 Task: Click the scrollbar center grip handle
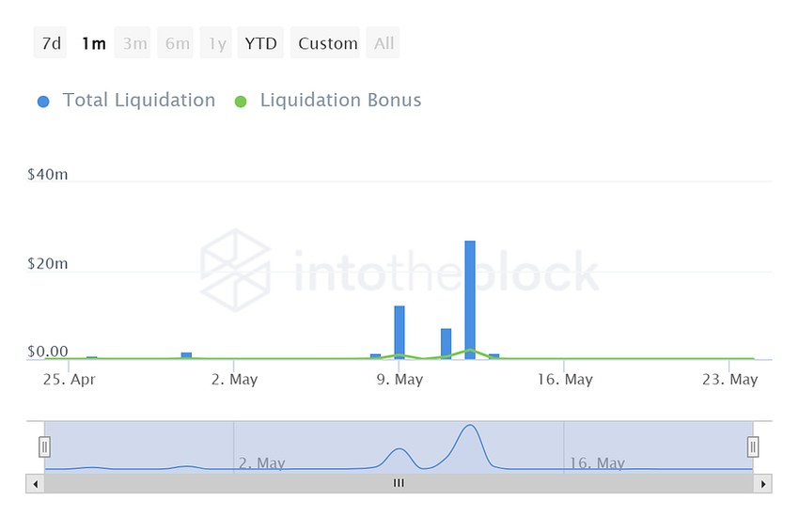pyautogui.click(x=399, y=483)
